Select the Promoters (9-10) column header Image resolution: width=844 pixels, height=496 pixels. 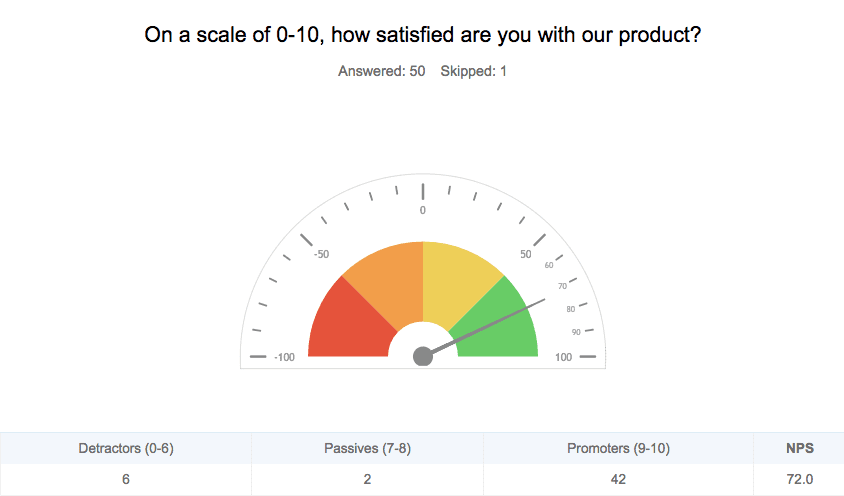coord(618,448)
